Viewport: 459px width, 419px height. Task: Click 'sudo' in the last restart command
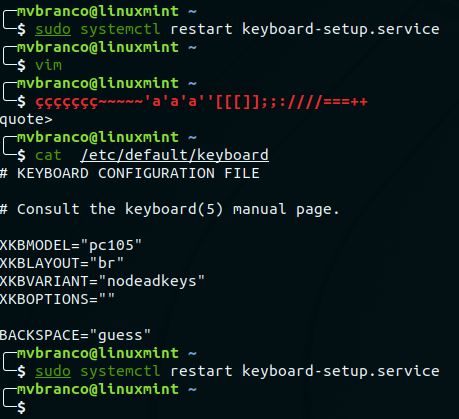pyautogui.click(x=53, y=371)
